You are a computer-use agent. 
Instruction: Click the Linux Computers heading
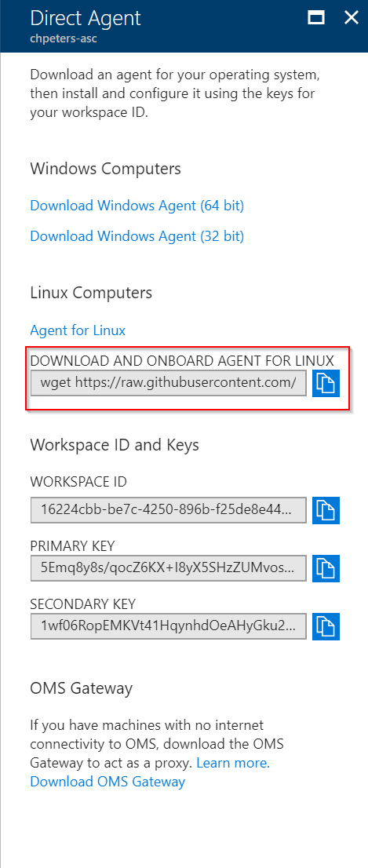91,292
